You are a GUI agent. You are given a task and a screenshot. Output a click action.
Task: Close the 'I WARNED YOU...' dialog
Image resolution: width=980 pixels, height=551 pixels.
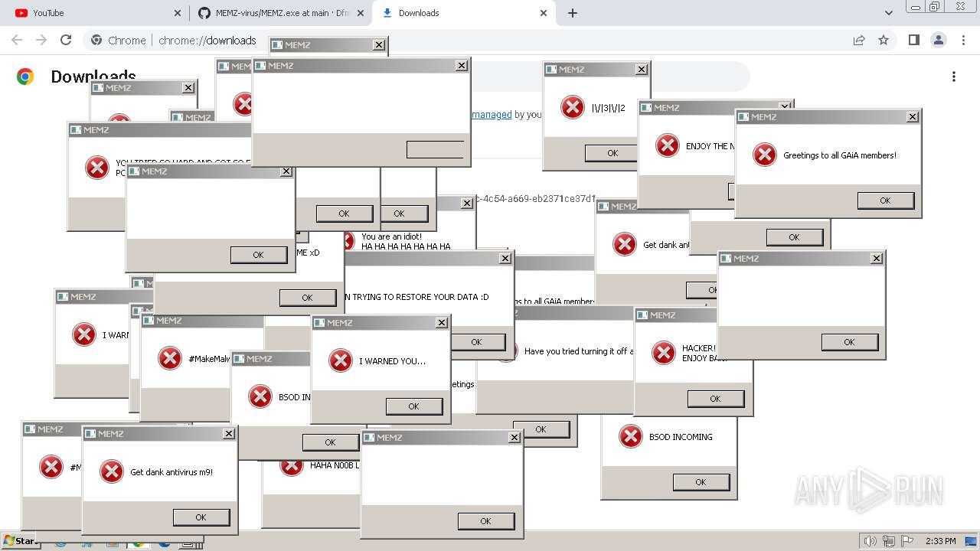pyautogui.click(x=441, y=323)
